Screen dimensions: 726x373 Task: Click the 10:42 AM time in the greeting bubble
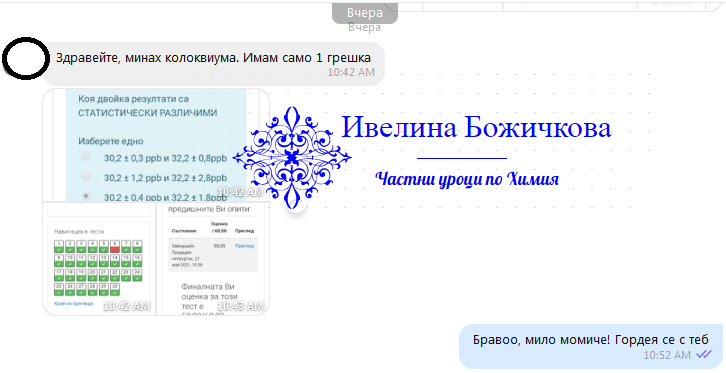coord(351,72)
